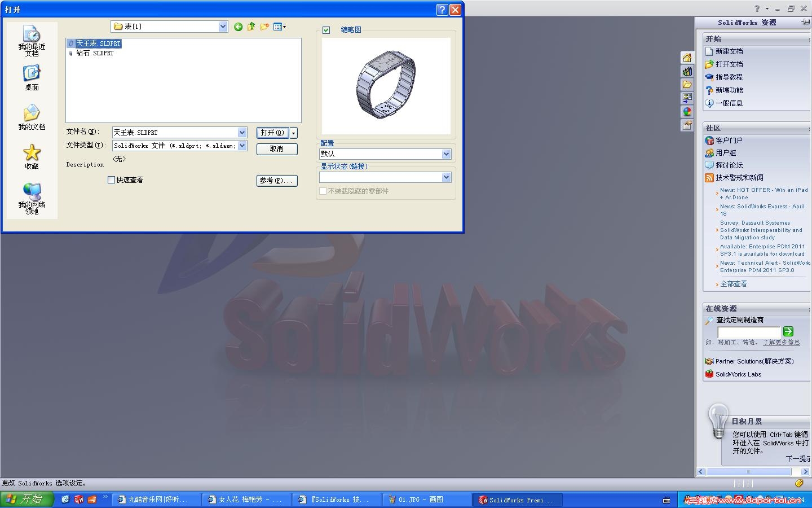Viewport: 812px width, 508px height.
Task: Click the SolidWorks Labs icon
Action: (x=709, y=374)
